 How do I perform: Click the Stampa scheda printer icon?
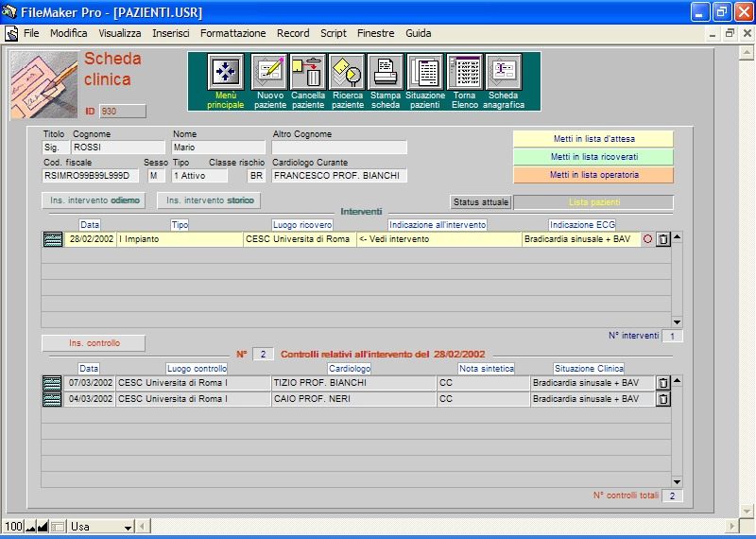386,72
